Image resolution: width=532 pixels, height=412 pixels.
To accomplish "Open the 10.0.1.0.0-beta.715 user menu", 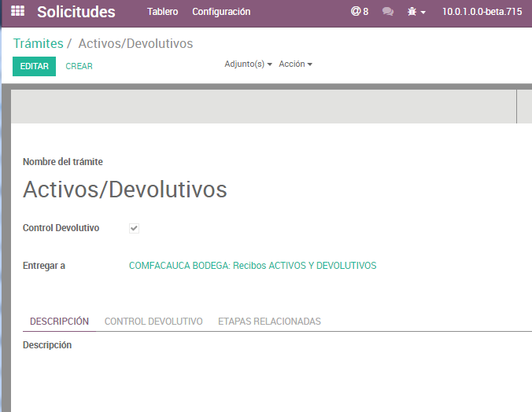I will [x=482, y=12].
